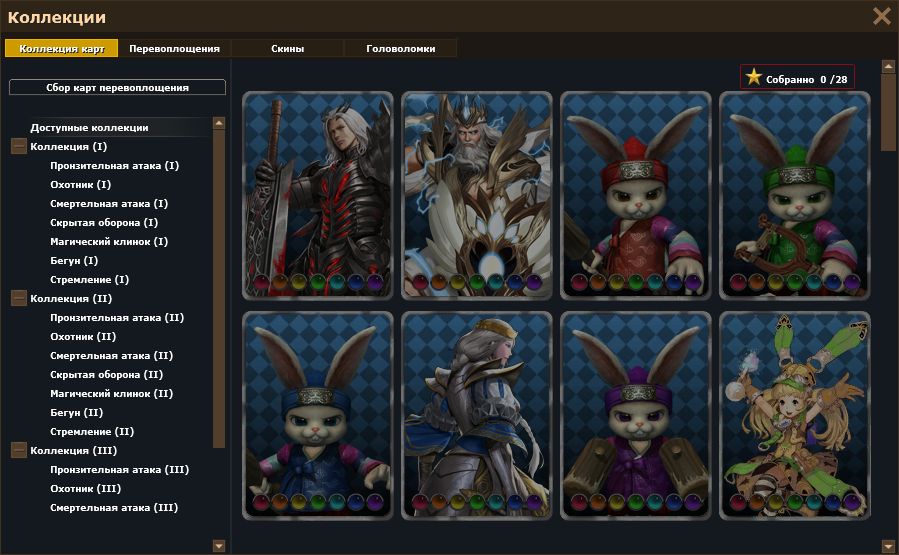The width and height of the screenshot is (899, 555).
Task: Click the Собрано 0/28 counter
Action: pos(798,77)
